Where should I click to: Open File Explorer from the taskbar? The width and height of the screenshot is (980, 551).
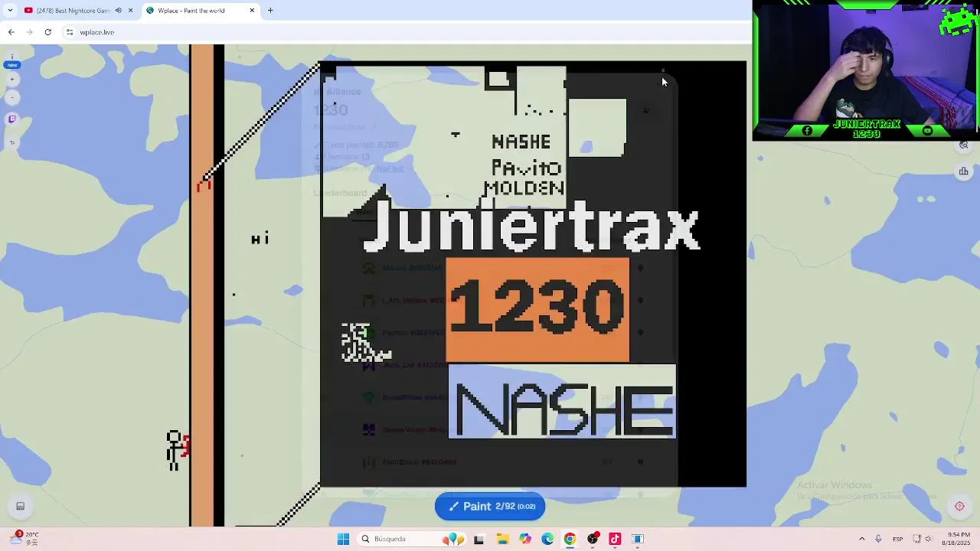pyautogui.click(x=502, y=539)
